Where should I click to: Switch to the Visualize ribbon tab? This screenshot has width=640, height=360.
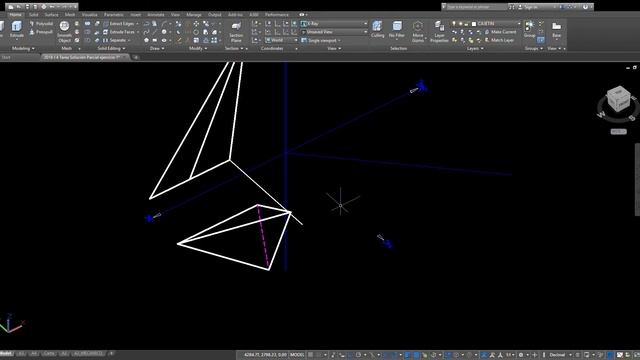pos(89,15)
